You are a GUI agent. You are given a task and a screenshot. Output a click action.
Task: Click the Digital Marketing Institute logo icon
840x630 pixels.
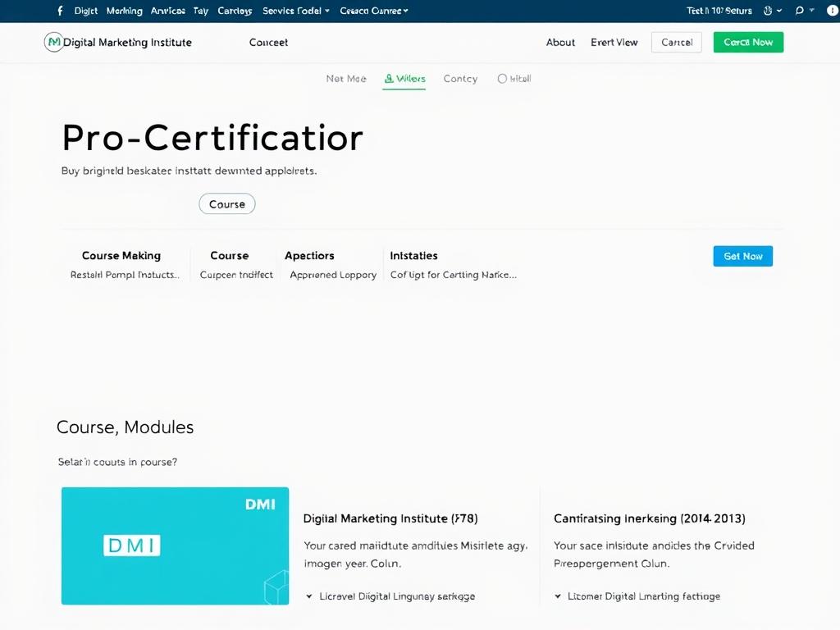pyautogui.click(x=53, y=42)
